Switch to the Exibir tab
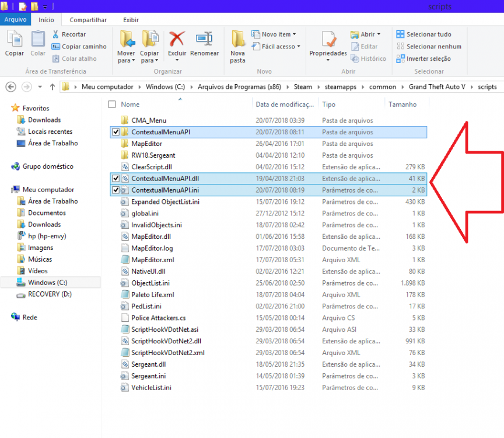The height and width of the screenshot is (438, 504). (131, 20)
